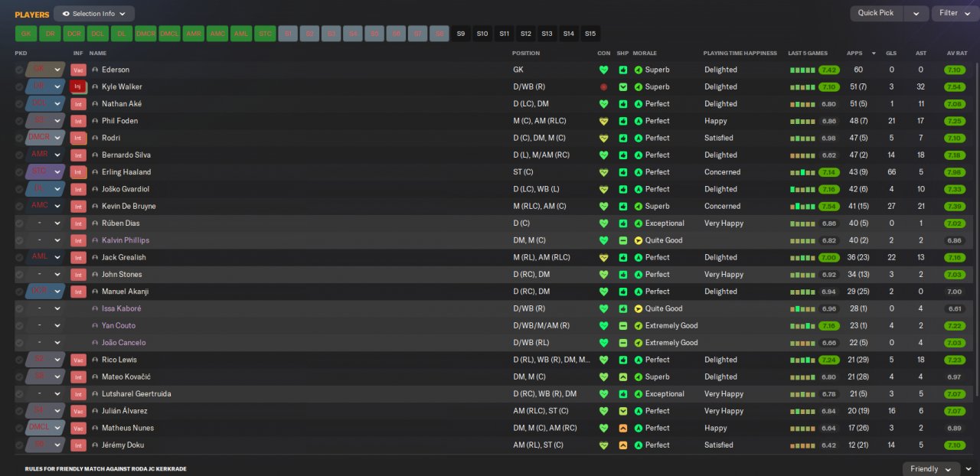Toggle the picked checkmark for Jérémy Doku
The height and width of the screenshot is (476, 980).
19,445
